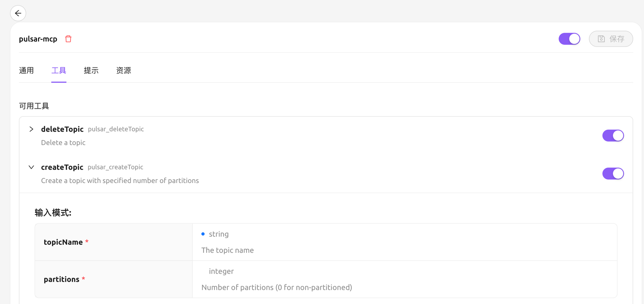The height and width of the screenshot is (304, 644).
Task: Click the partitions parameter cell
Action: pyautogui.click(x=114, y=279)
